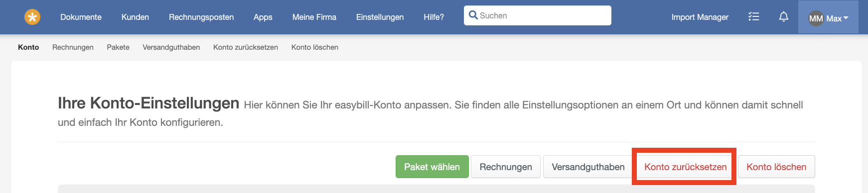The width and height of the screenshot is (868, 193).
Task: Open Import Manager link
Action: point(700,17)
